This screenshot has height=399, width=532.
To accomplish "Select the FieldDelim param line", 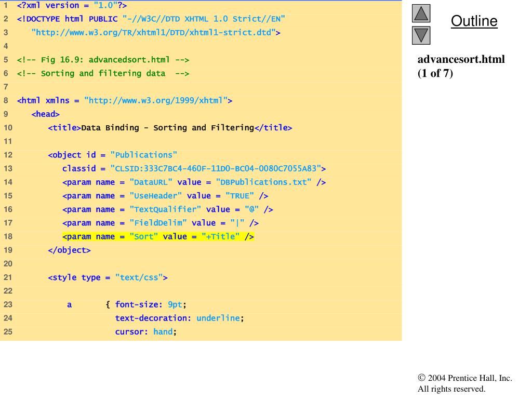I will [x=161, y=223].
